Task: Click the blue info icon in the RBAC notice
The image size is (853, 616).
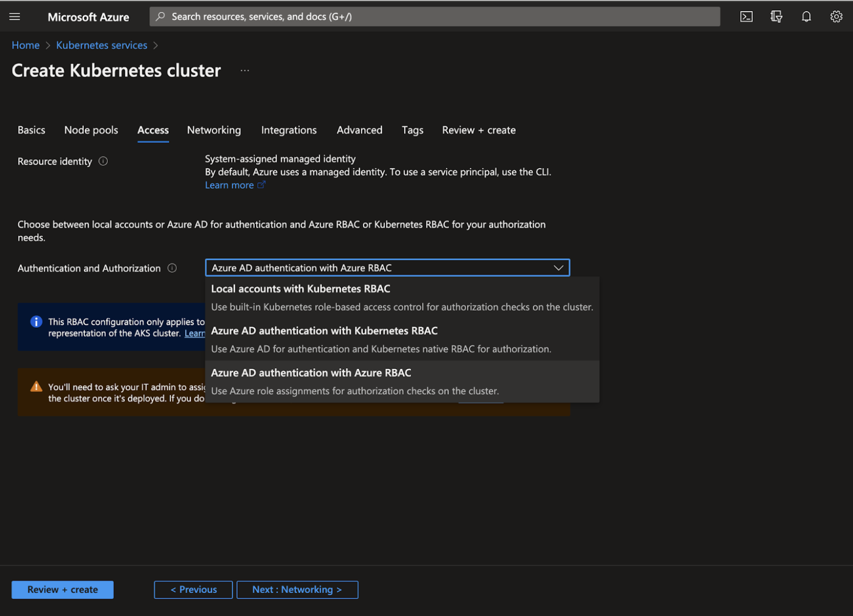Action: (x=36, y=322)
